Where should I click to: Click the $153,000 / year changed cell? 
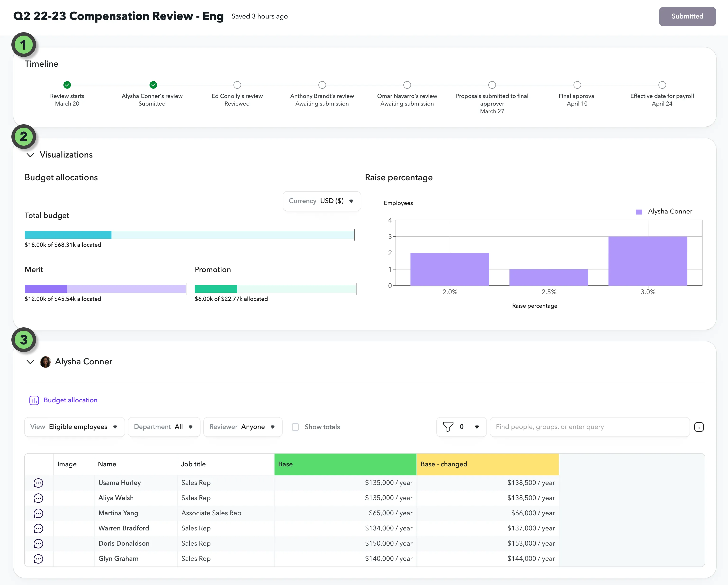pyautogui.click(x=488, y=543)
